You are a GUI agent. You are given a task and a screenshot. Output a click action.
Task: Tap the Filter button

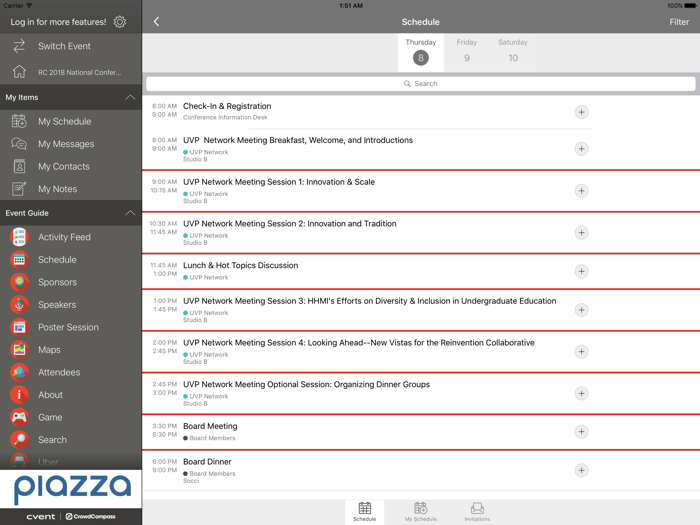678,22
